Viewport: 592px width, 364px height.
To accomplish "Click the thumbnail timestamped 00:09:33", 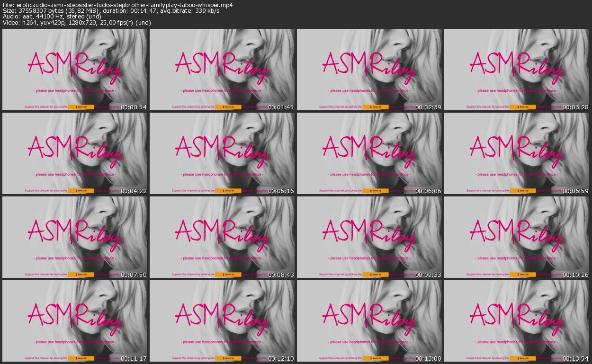I will [x=369, y=237].
